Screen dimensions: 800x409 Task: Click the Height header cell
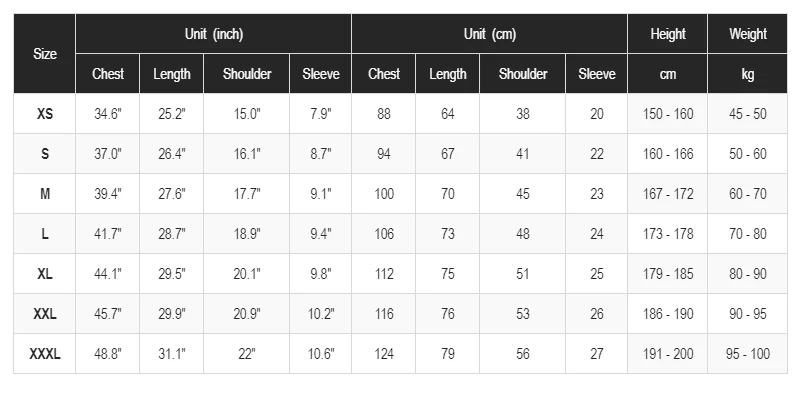click(667, 34)
